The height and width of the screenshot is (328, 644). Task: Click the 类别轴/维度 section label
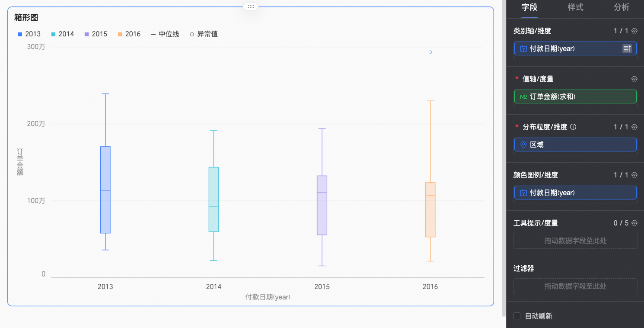[532, 31]
